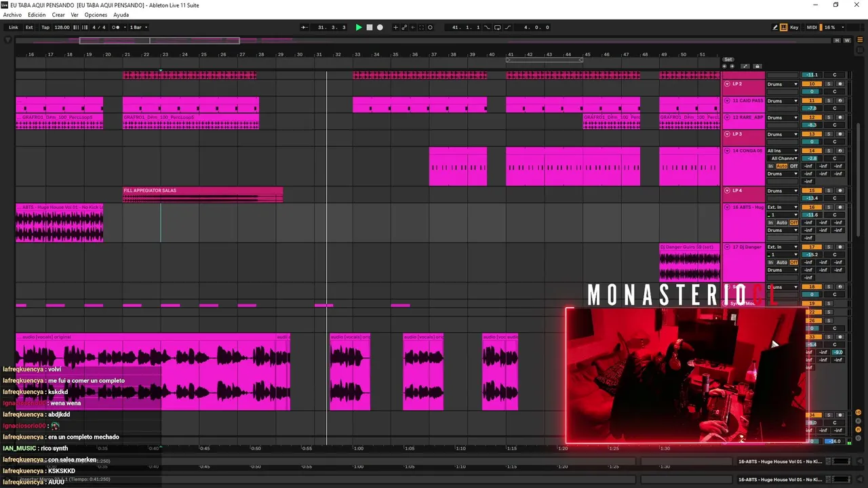
Task: Click the Ext sync button
Action: (x=29, y=27)
